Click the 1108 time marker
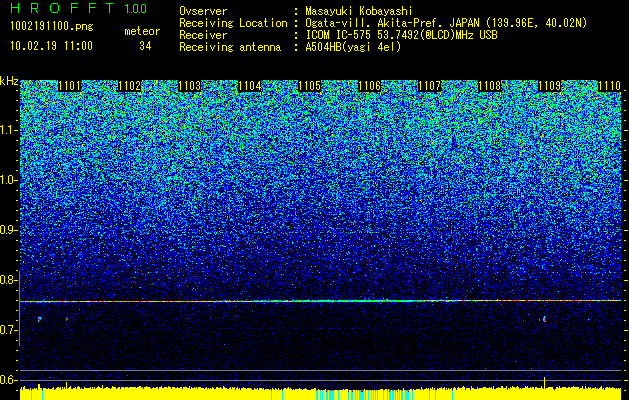Image resolution: width=629 pixels, height=400 pixels. pos(489,86)
